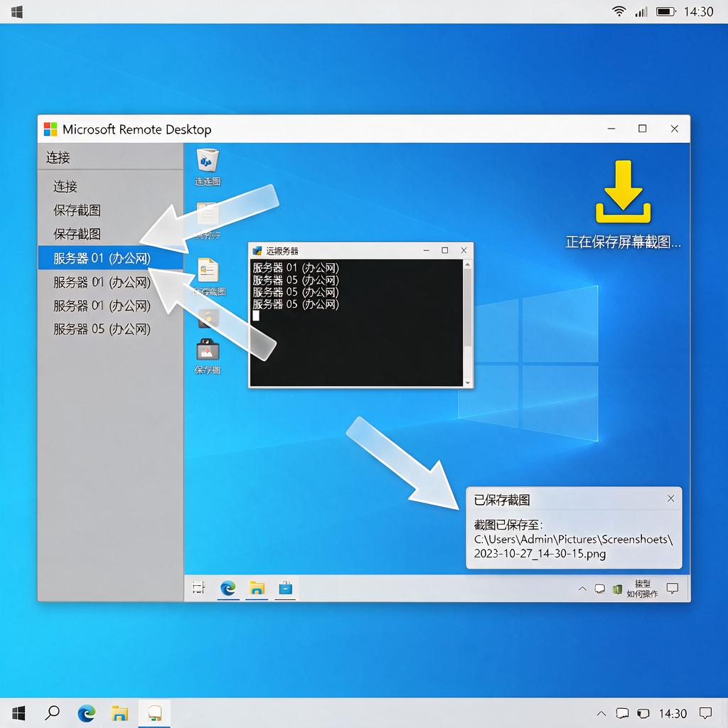Open File Explorer on the local bottom taskbar
The image size is (728, 728).
[x=119, y=713]
